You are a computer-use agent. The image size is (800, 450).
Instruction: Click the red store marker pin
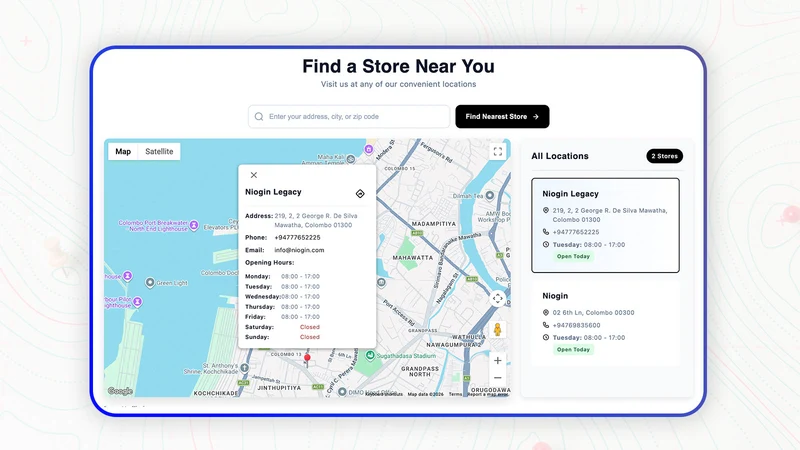[x=307, y=359]
